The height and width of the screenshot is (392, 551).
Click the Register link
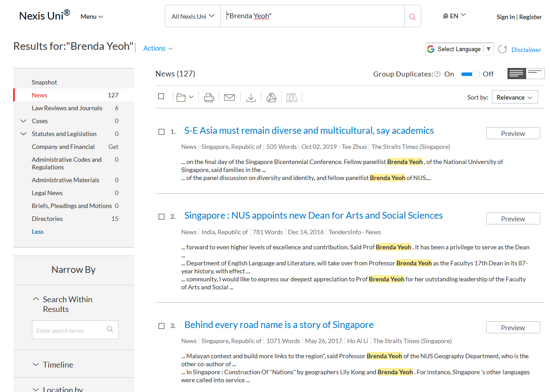point(531,17)
